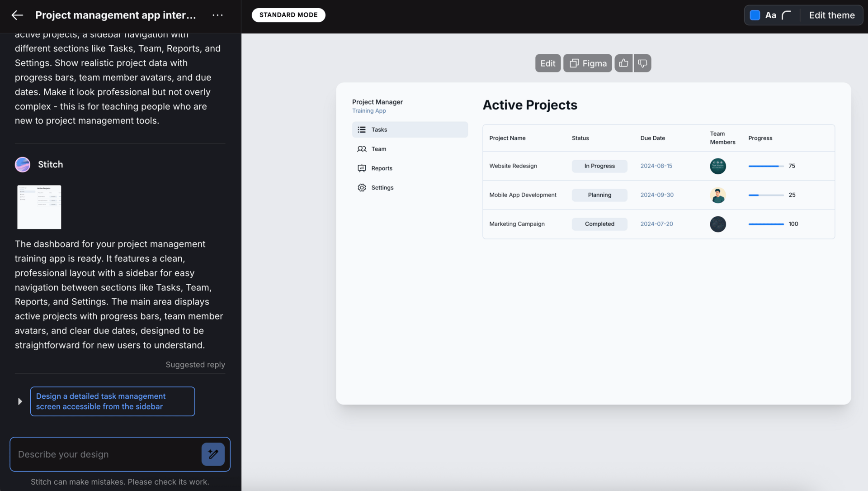Click the magic wand generate button
The height and width of the screenshot is (491, 868).
pos(213,454)
